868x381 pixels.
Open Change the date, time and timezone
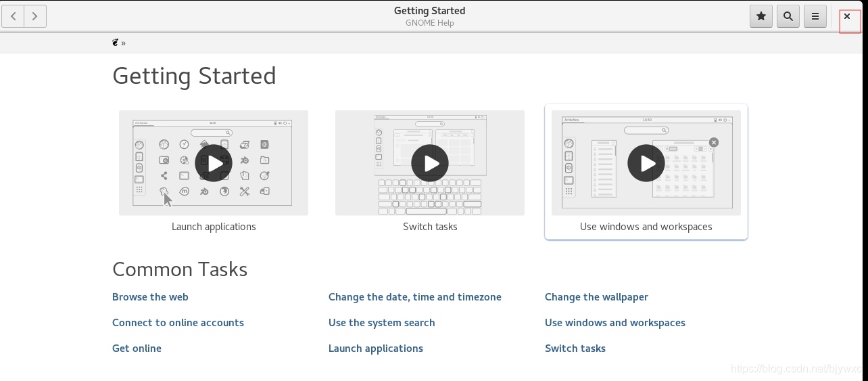(415, 297)
